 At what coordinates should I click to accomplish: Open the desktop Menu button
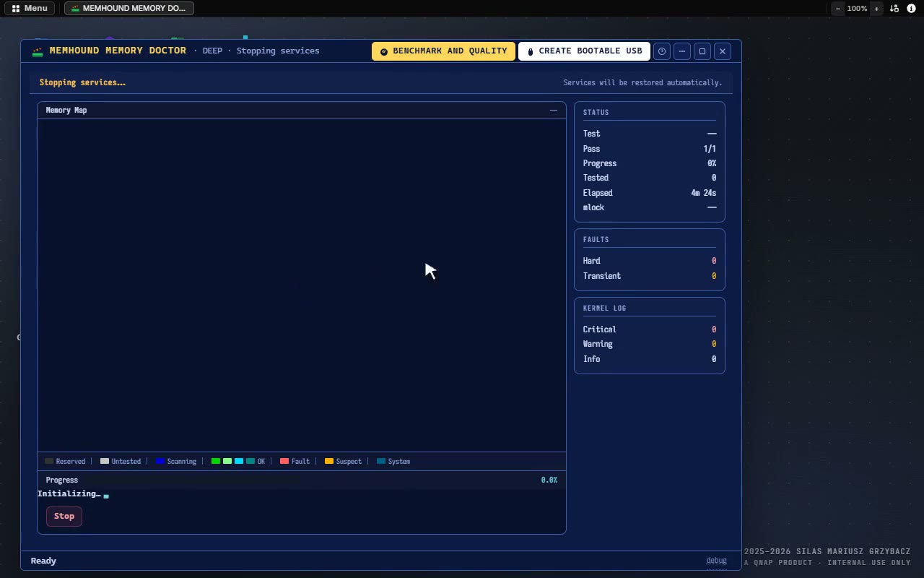click(x=30, y=9)
